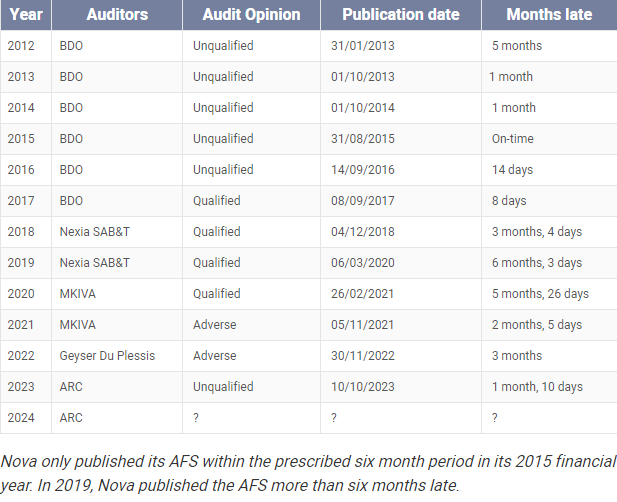Select publication date 31/01/2013
617x502 pixels.
coord(362,46)
